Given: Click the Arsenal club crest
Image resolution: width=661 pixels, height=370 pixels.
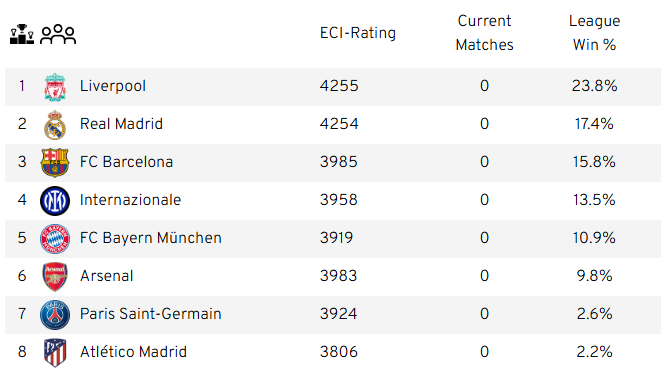Looking at the screenshot, I should point(55,276).
